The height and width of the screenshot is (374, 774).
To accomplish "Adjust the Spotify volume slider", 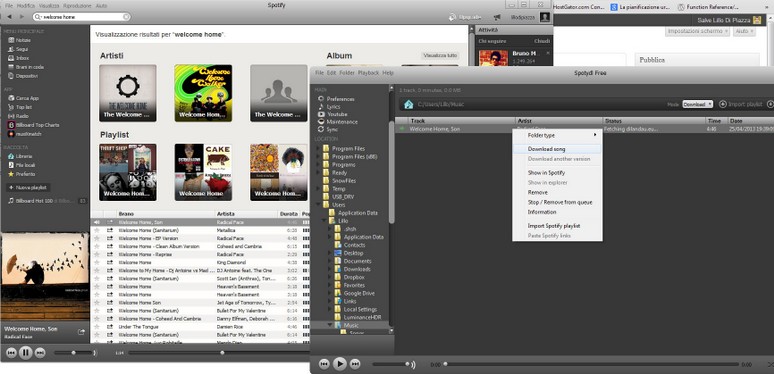I will (x=74, y=353).
